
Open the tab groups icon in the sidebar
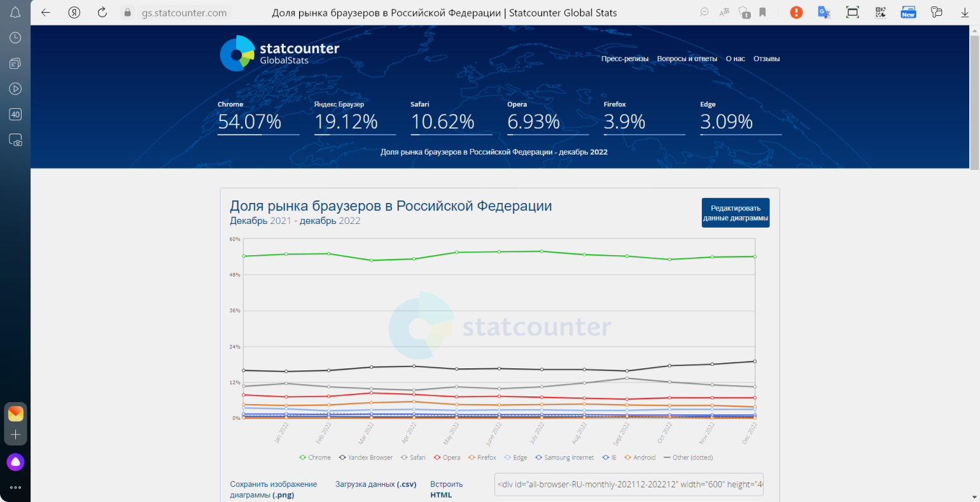click(x=15, y=64)
